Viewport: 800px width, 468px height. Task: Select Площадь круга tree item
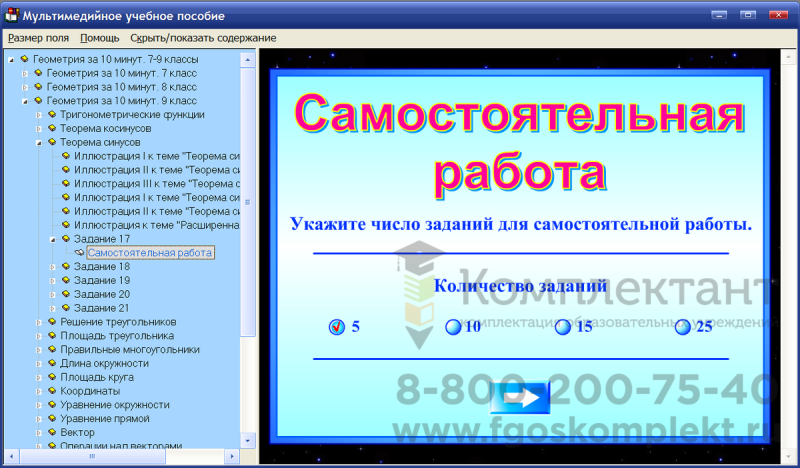tap(97, 377)
